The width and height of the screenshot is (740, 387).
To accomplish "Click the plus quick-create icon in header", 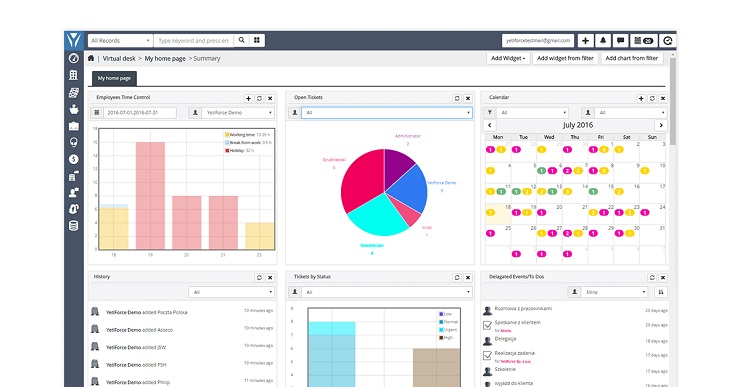I will (585, 41).
